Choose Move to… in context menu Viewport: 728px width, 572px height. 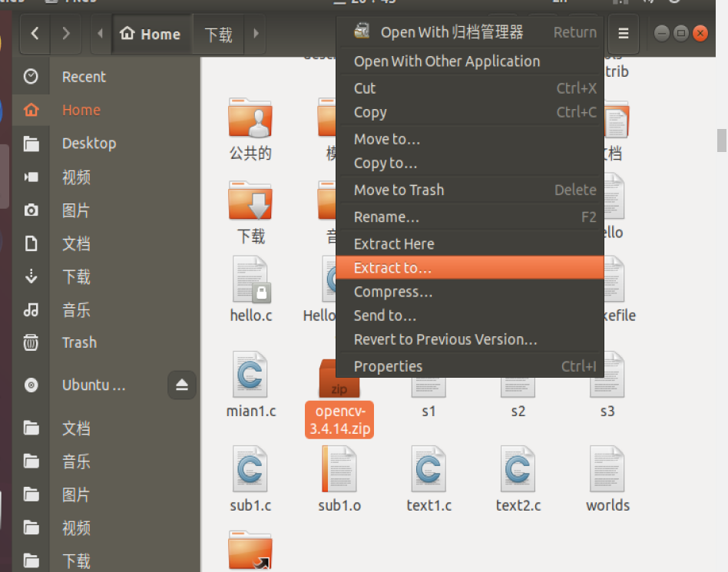tap(470, 139)
